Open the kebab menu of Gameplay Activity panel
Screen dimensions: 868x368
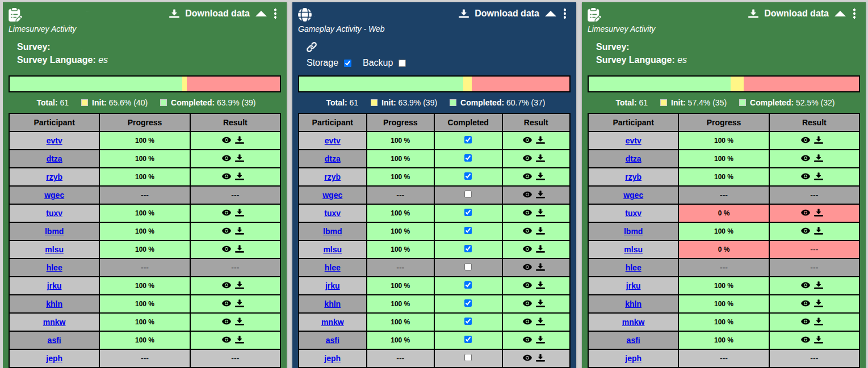coord(565,14)
